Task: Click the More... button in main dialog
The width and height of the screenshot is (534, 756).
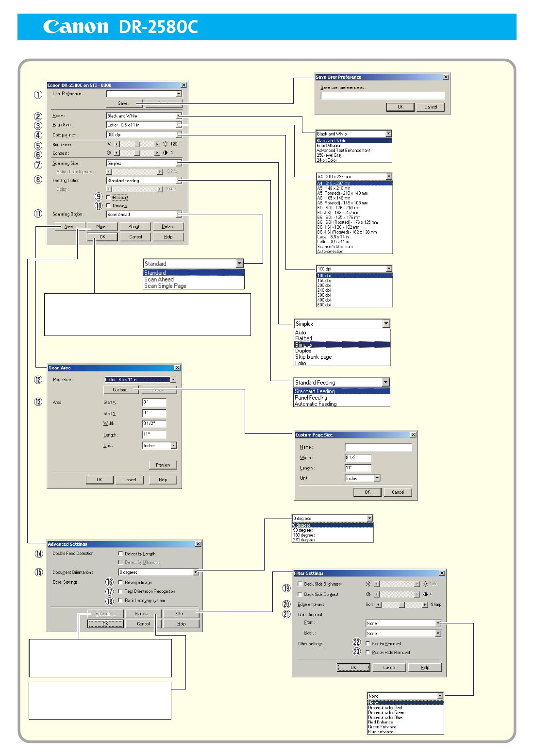Action: (101, 227)
